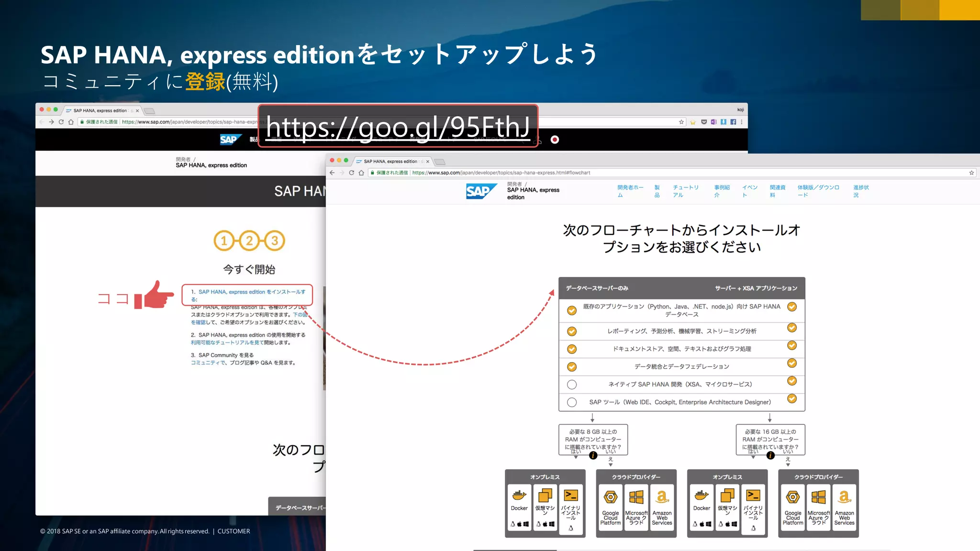
Task: Close the front window's SAP HANA tab
Action: (428, 162)
